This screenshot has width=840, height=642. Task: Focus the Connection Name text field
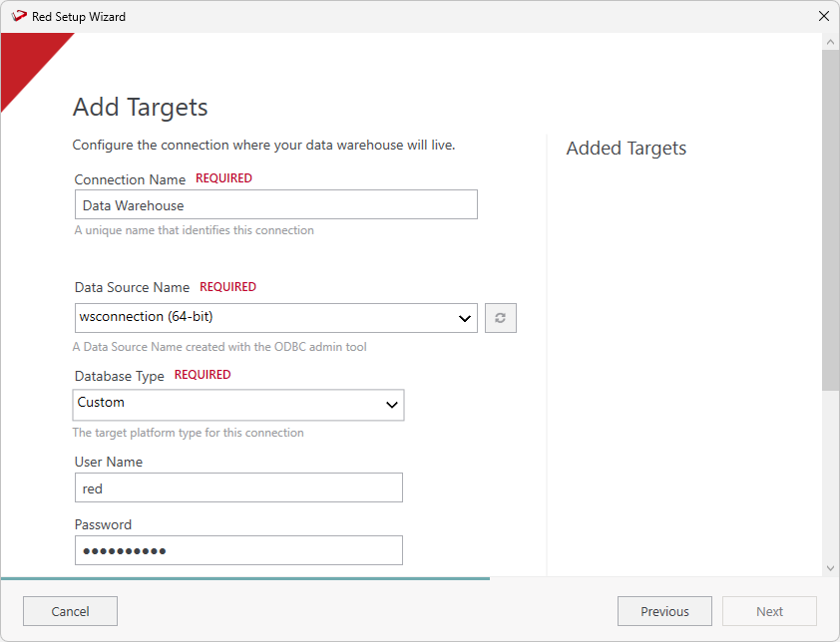pos(275,205)
